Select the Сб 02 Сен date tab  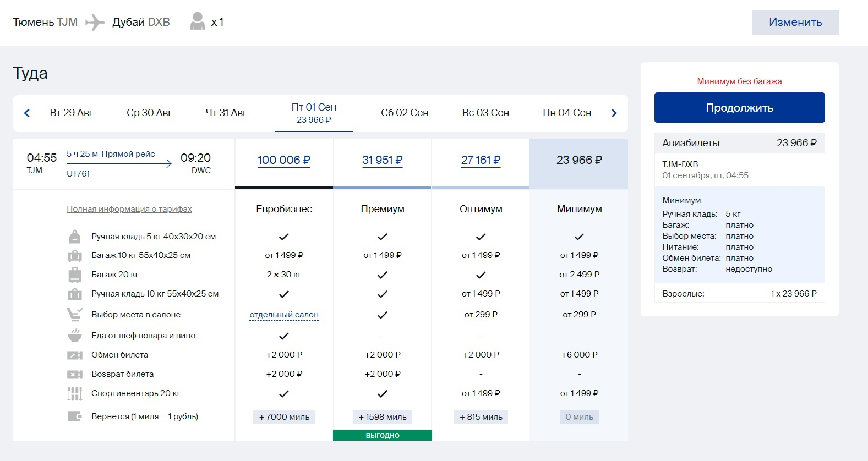(405, 113)
